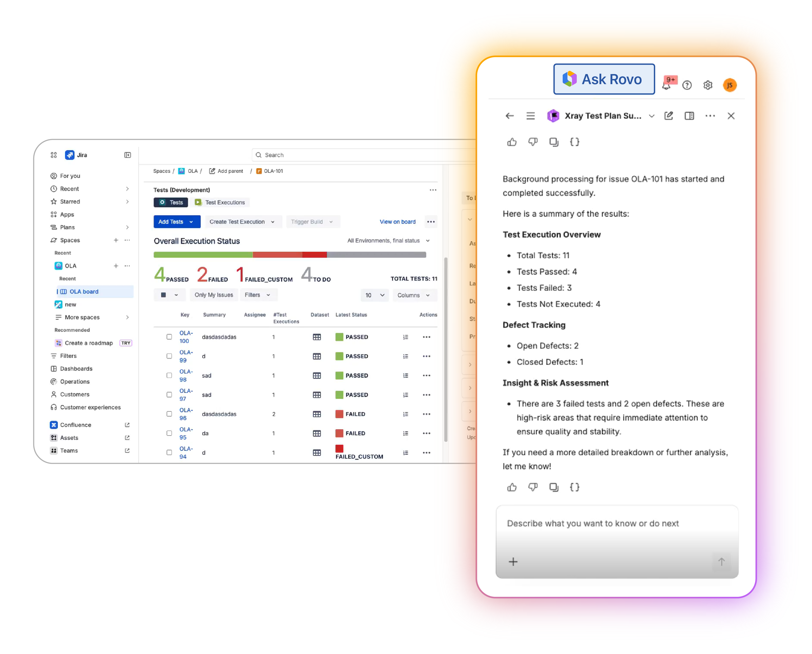Tick the checkbox for OLA-98
This screenshot has height=654, width=812.
(x=169, y=375)
